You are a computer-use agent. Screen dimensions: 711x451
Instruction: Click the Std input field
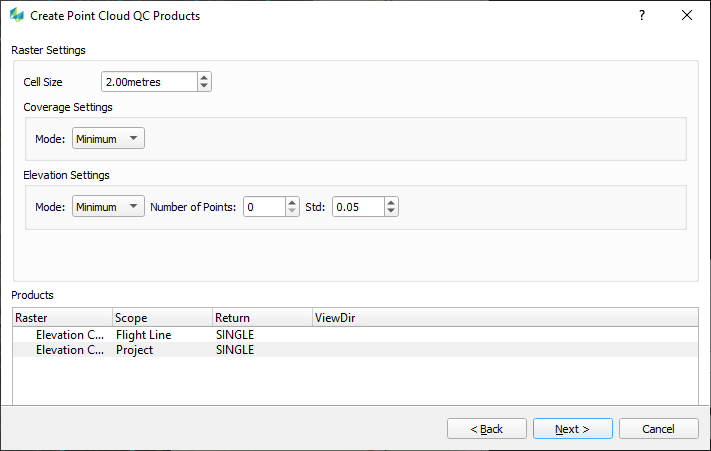tap(357, 207)
